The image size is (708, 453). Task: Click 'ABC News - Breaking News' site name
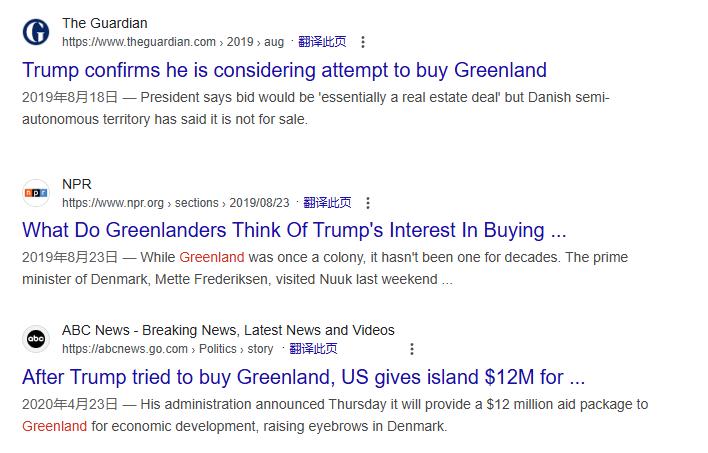click(228, 330)
